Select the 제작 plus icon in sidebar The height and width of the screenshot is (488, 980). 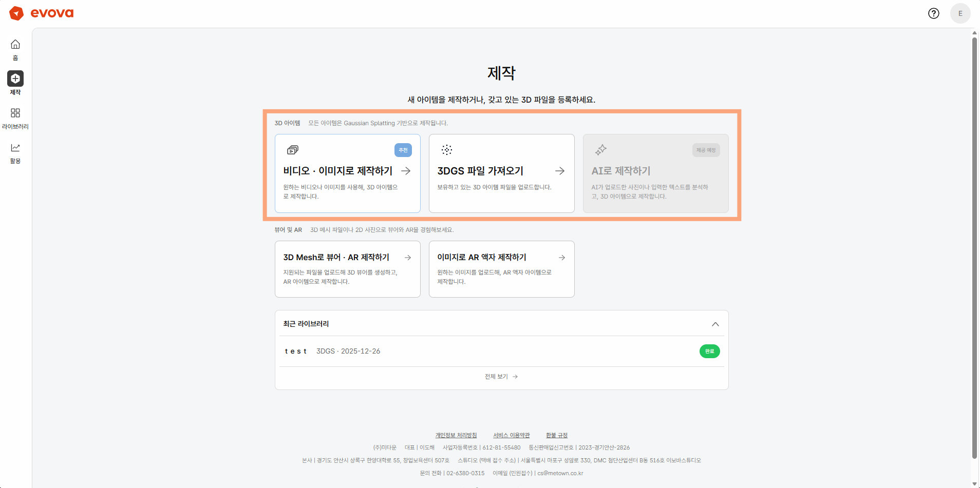pyautogui.click(x=15, y=79)
